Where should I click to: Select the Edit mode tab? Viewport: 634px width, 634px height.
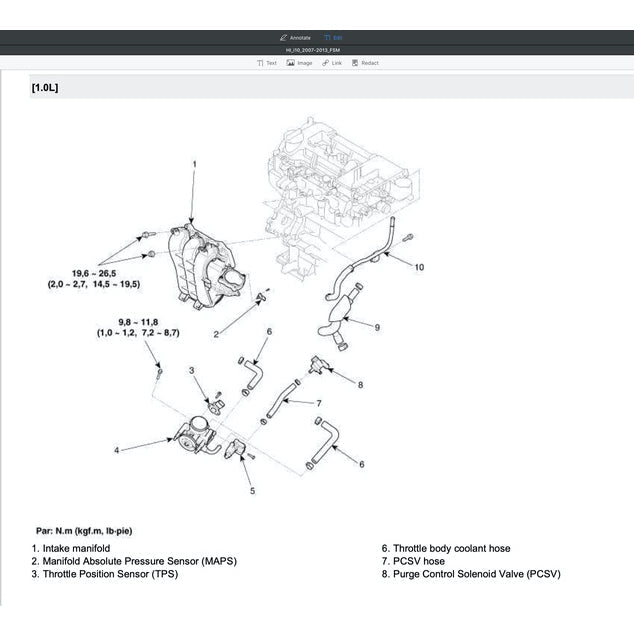pos(331,37)
